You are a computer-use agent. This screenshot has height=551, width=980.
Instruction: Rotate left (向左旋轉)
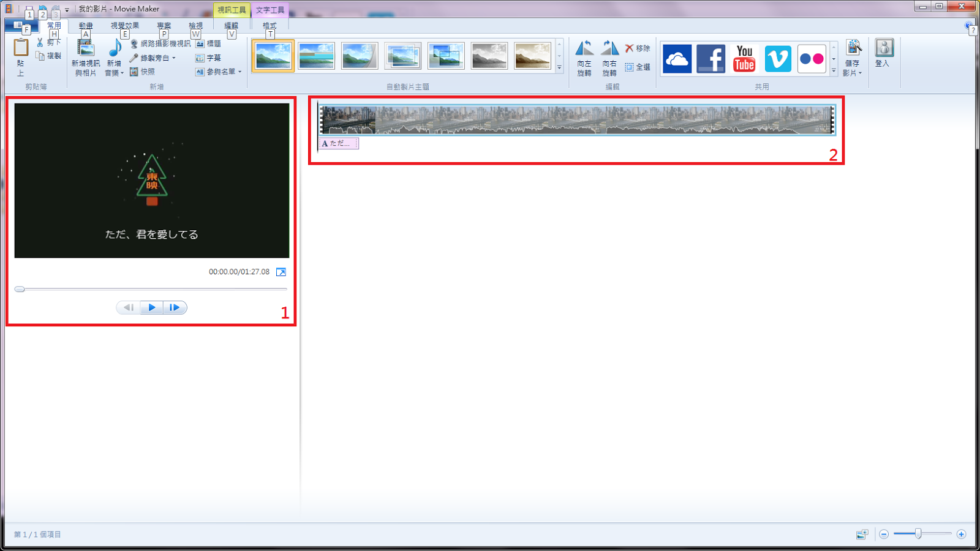(x=584, y=58)
